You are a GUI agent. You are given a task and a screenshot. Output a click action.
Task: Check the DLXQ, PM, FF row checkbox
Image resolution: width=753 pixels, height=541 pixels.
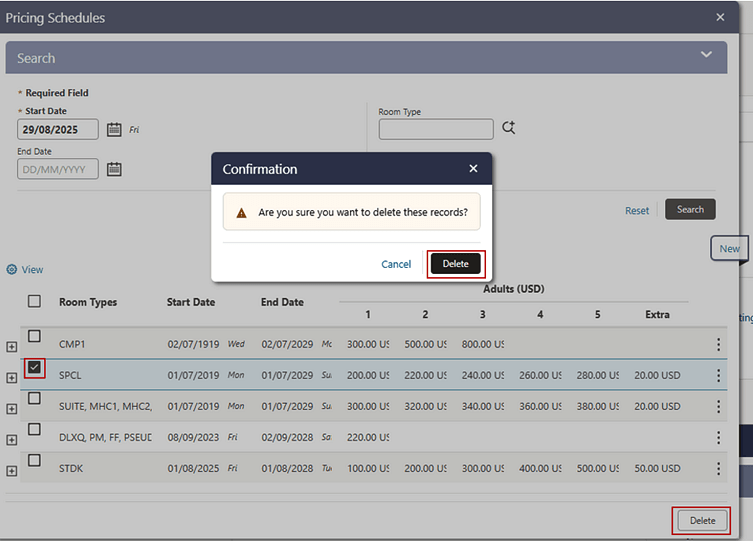[x=34, y=429]
